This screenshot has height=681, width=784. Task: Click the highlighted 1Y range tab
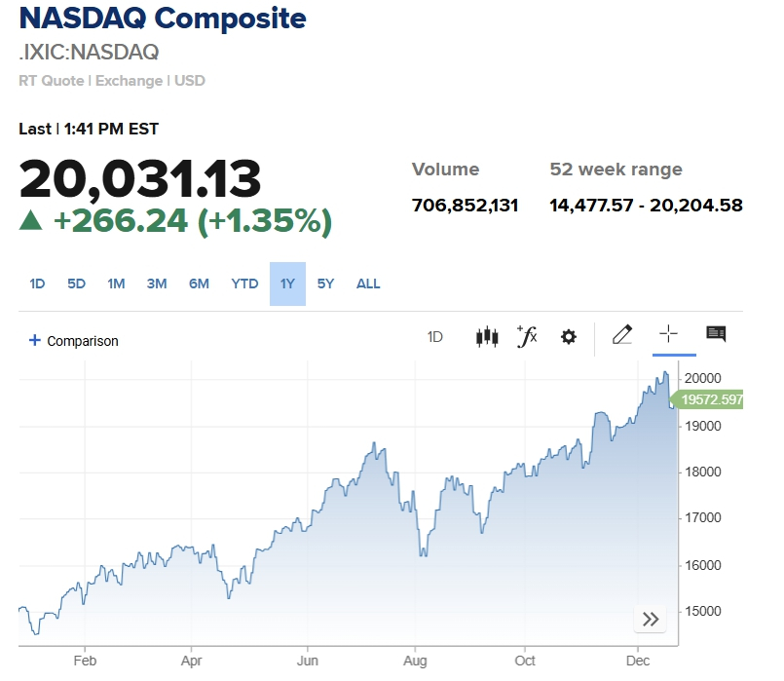287,284
